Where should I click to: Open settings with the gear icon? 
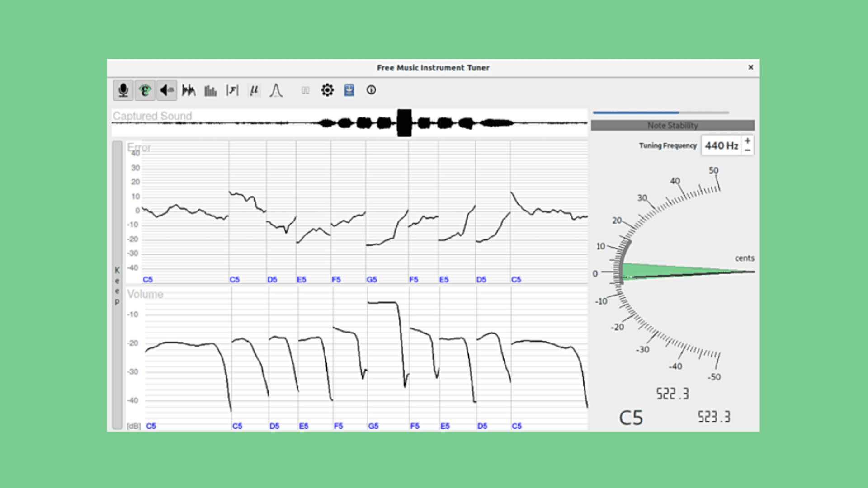327,90
